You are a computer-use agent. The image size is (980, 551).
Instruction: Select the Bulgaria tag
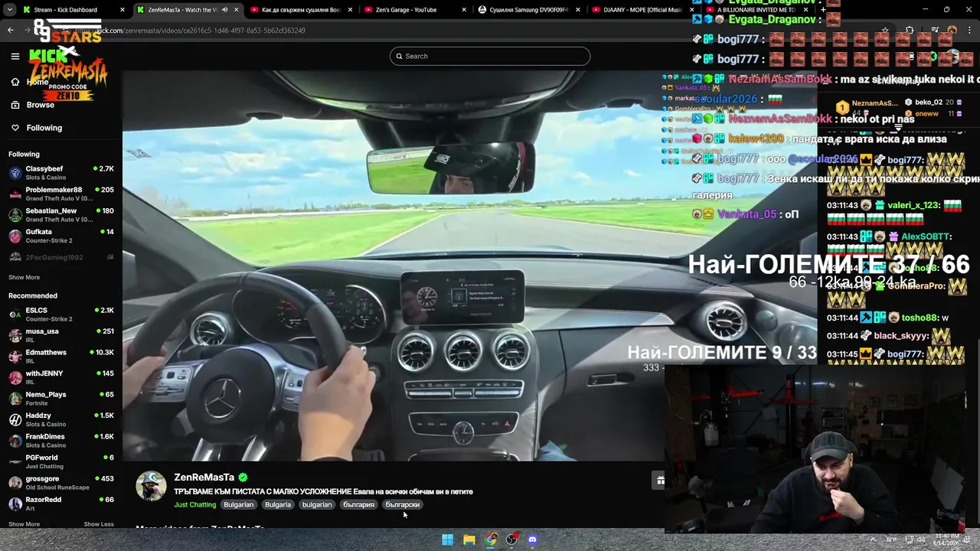[x=278, y=504]
